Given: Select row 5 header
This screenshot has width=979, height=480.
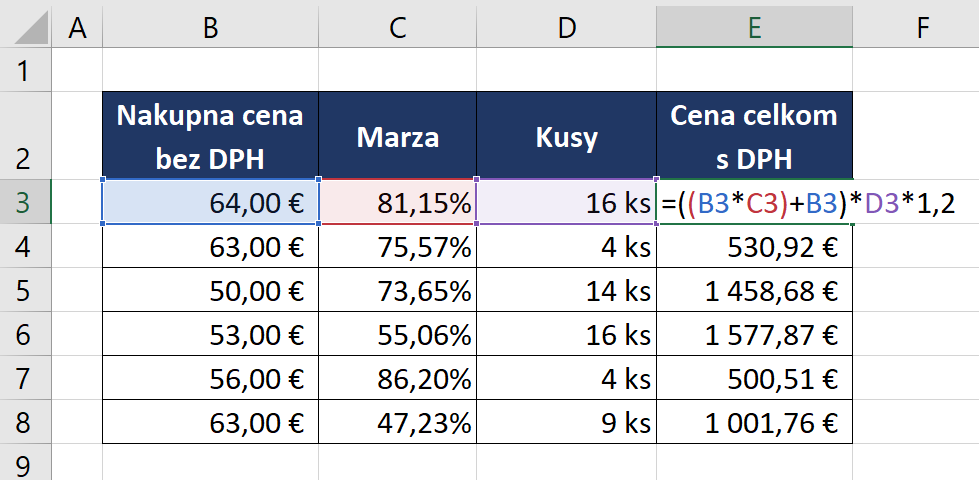Looking at the screenshot, I should [x=25, y=291].
